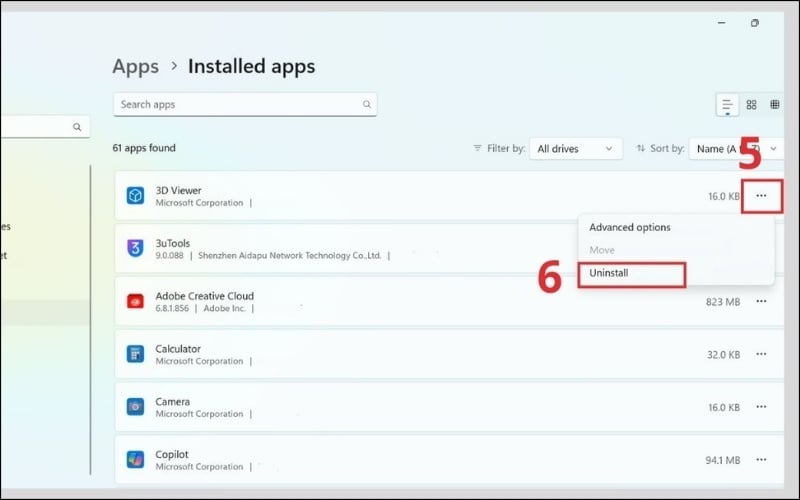Restore down the Settings window

755,23
